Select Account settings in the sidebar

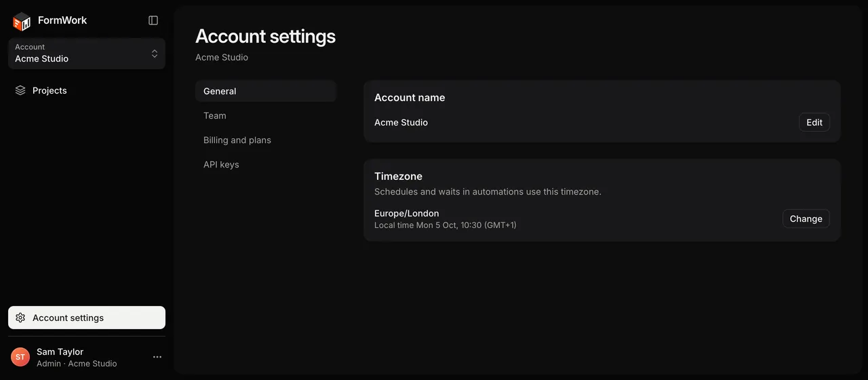tap(87, 318)
